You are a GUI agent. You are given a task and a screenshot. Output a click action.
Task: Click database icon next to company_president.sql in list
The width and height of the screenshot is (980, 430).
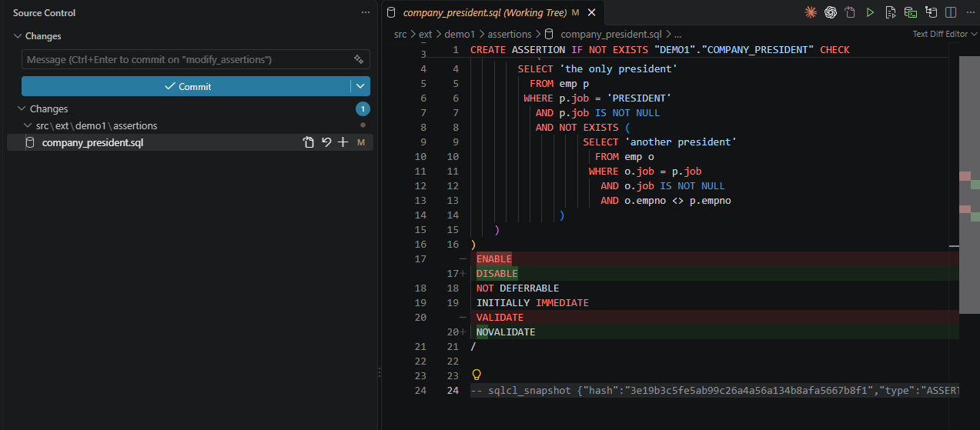tap(30, 142)
